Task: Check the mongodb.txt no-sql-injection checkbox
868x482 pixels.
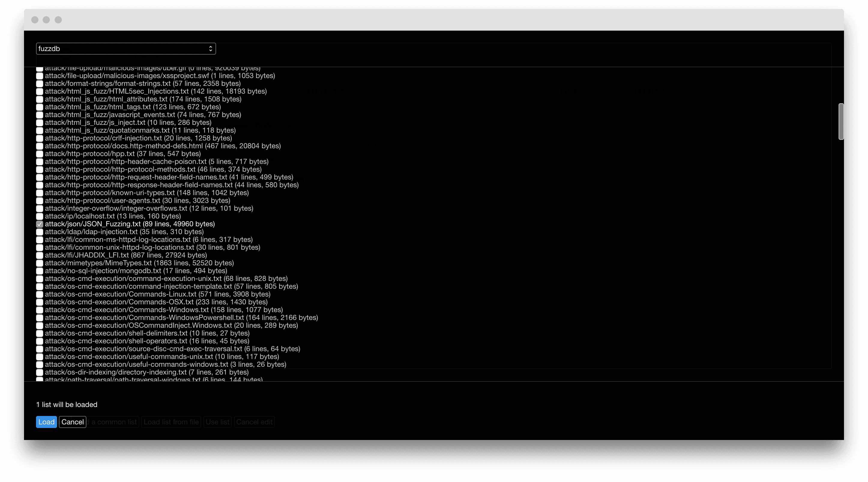Action: [x=39, y=271]
